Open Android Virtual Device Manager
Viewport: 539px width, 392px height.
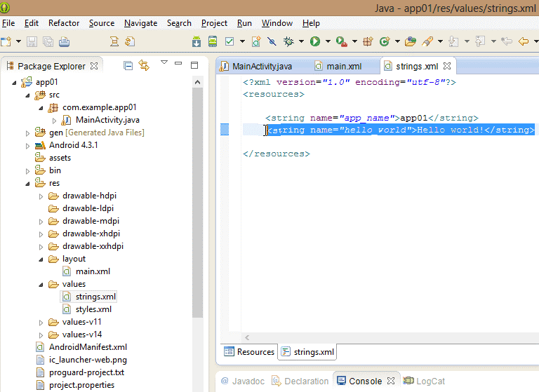(x=213, y=42)
